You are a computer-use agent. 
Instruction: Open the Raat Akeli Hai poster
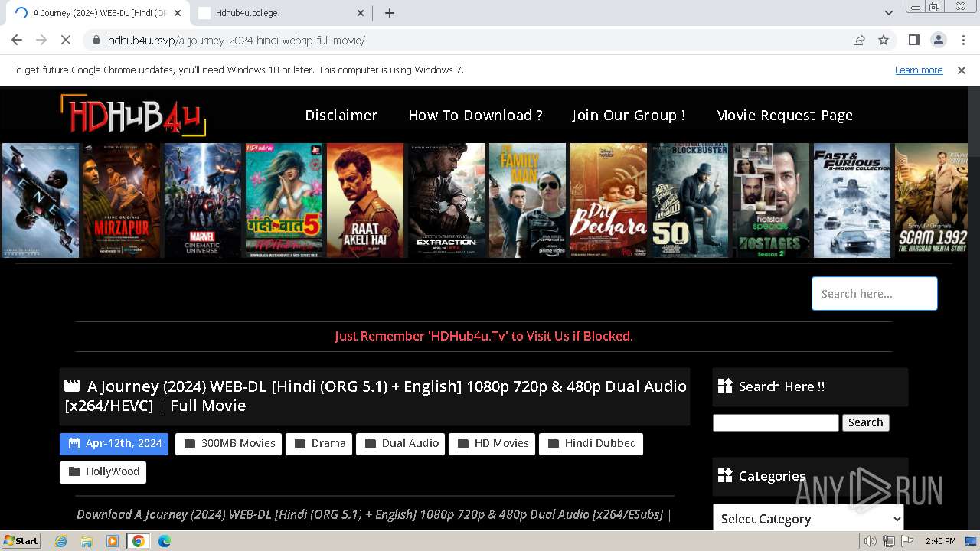[x=365, y=201]
